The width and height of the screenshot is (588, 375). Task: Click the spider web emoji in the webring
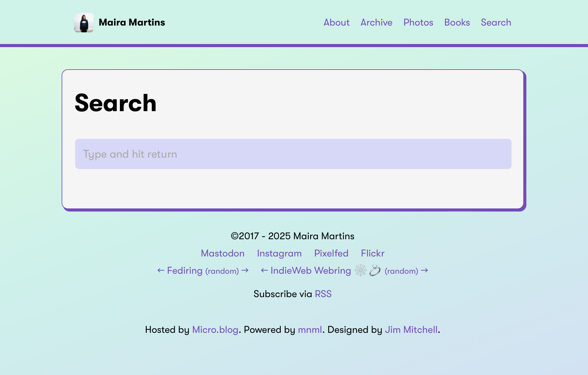[361, 270]
